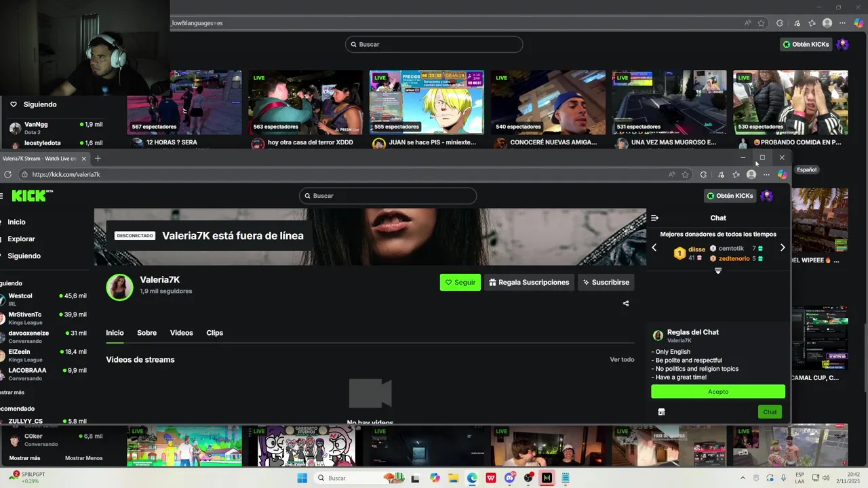
Task: Select the Inicio tab on channel page
Action: 115,333
